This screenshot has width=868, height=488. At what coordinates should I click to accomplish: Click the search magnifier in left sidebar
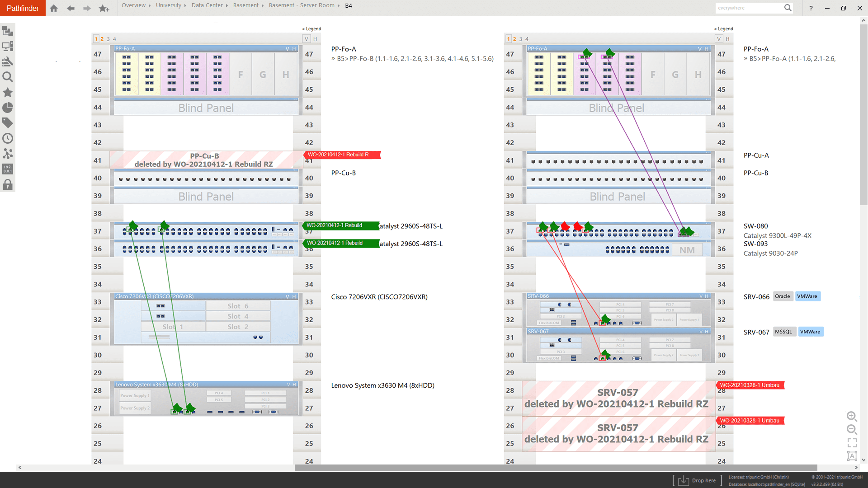(x=8, y=77)
